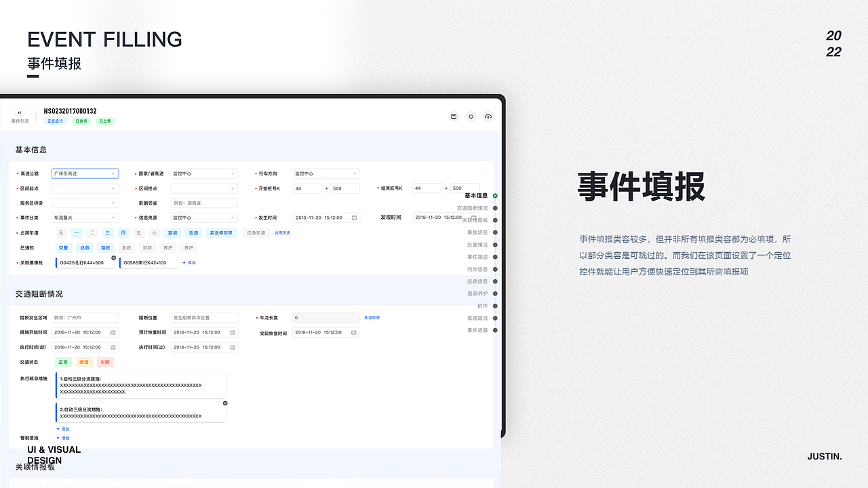Open the 事件分类 dropdown

[85, 218]
